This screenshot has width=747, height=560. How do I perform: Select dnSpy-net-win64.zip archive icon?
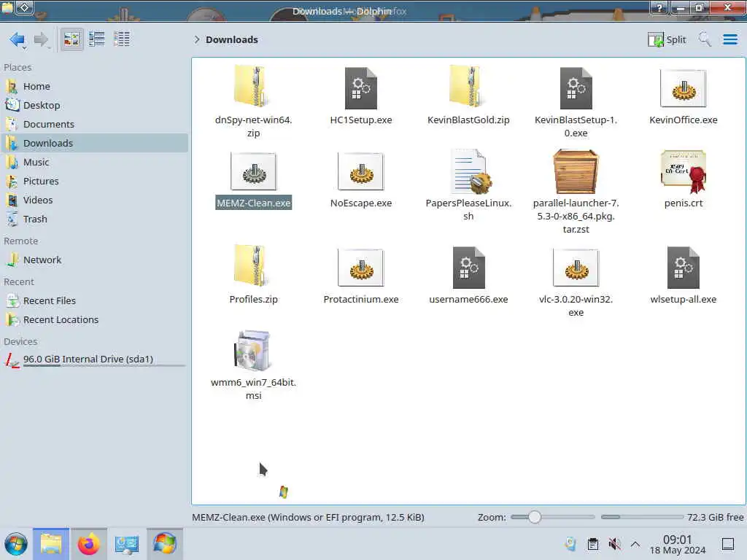click(253, 87)
